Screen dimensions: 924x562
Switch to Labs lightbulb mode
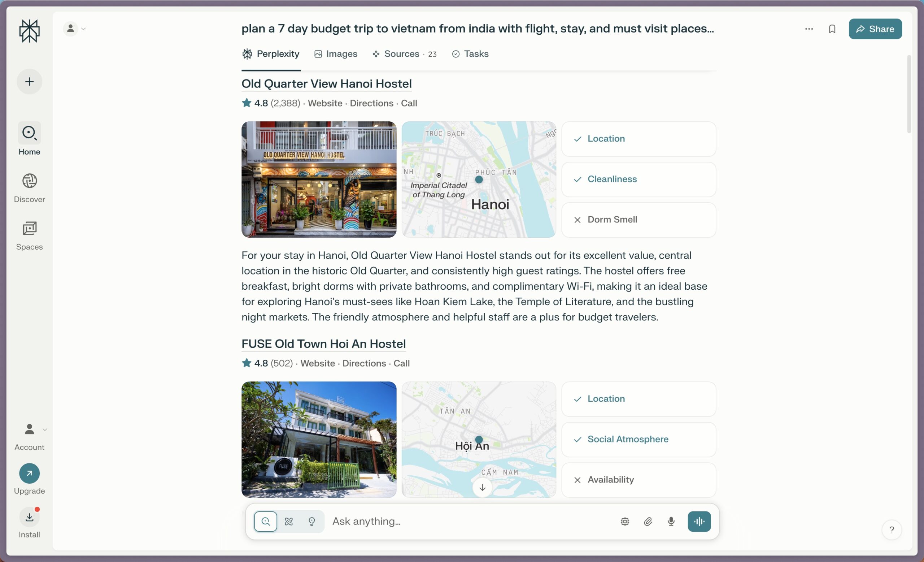pos(311,521)
